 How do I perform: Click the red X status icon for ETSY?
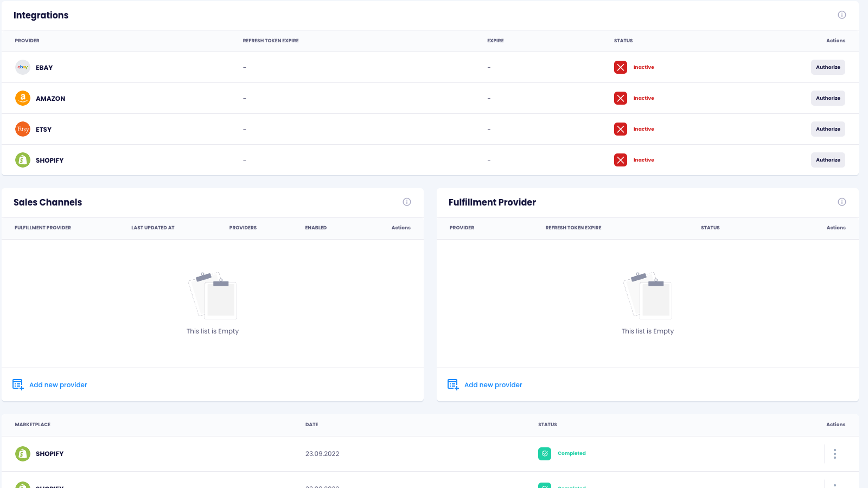[x=621, y=129]
